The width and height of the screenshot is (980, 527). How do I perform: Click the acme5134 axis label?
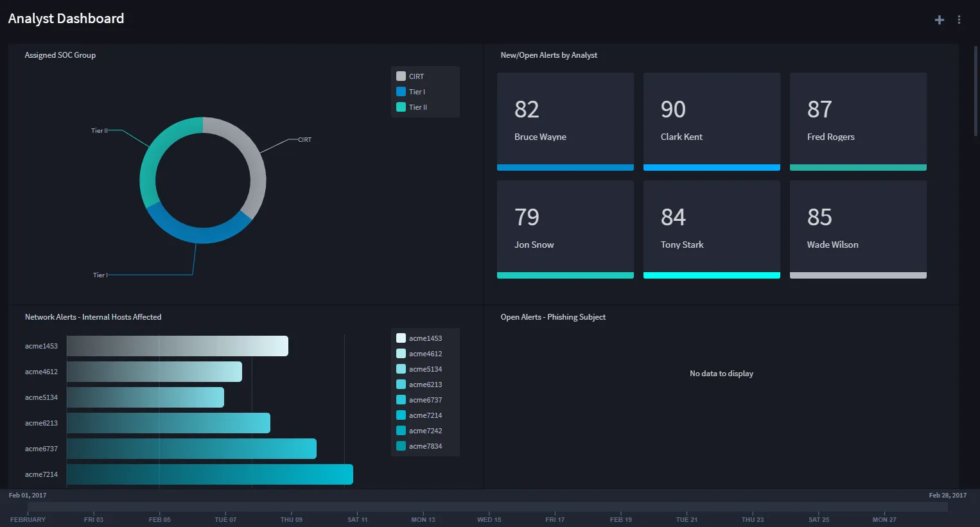coord(41,397)
